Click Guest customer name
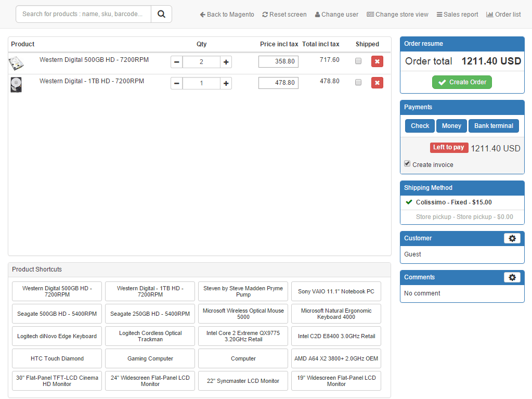The height and width of the screenshot is (399, 532). tap(412, 254)
